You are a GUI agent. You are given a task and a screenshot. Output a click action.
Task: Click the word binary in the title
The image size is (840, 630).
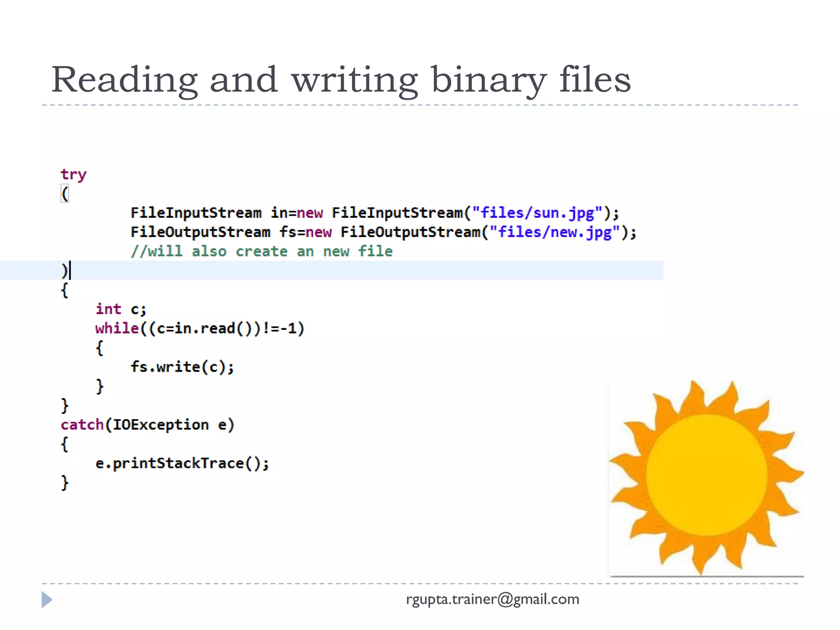[x=489, y=80]
